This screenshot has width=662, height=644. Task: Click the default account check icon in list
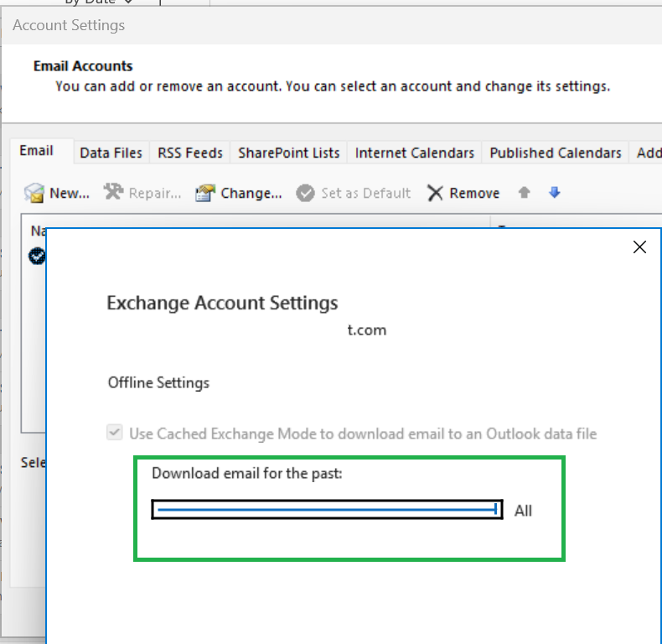(x=37, y=256)
